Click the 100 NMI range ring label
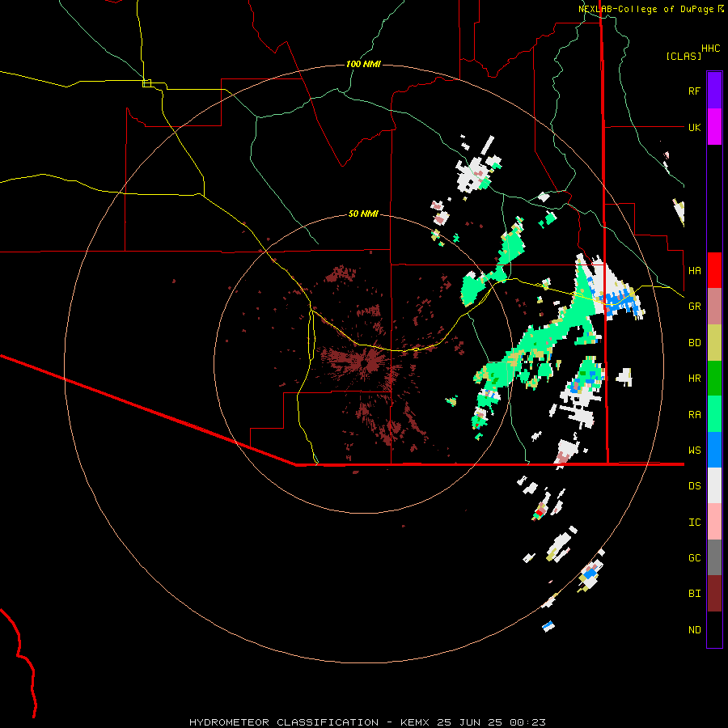 click(x=363, y=64)
